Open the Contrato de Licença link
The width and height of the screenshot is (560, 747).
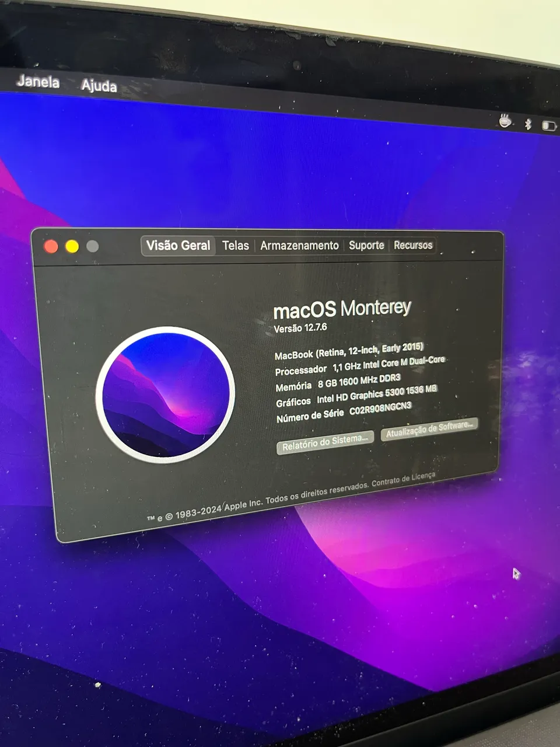[404, 479]
